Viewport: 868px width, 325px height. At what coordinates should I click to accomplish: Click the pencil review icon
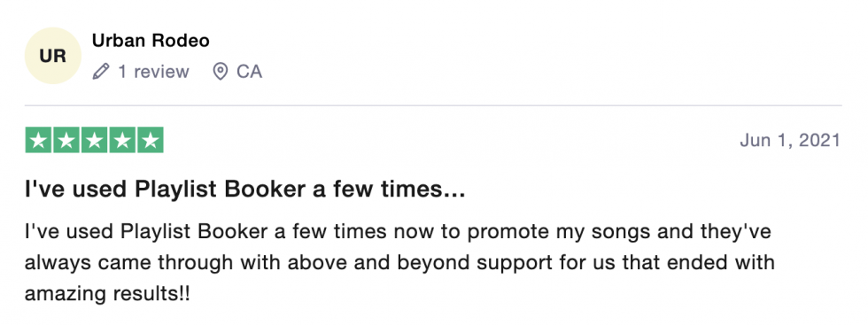(x=101, y=72)
